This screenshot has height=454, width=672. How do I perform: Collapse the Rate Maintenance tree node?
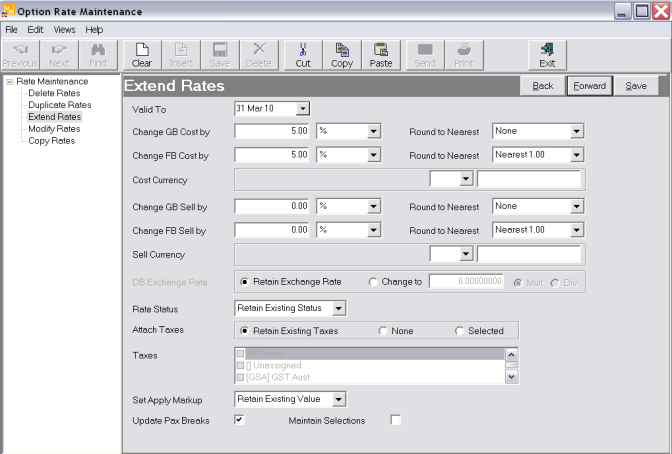[x=9, y=81]
